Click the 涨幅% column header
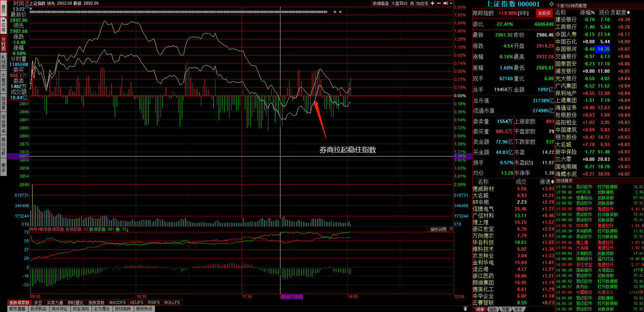Image resolution: width=644 pixels, height=312 pixels. (588, 12)
